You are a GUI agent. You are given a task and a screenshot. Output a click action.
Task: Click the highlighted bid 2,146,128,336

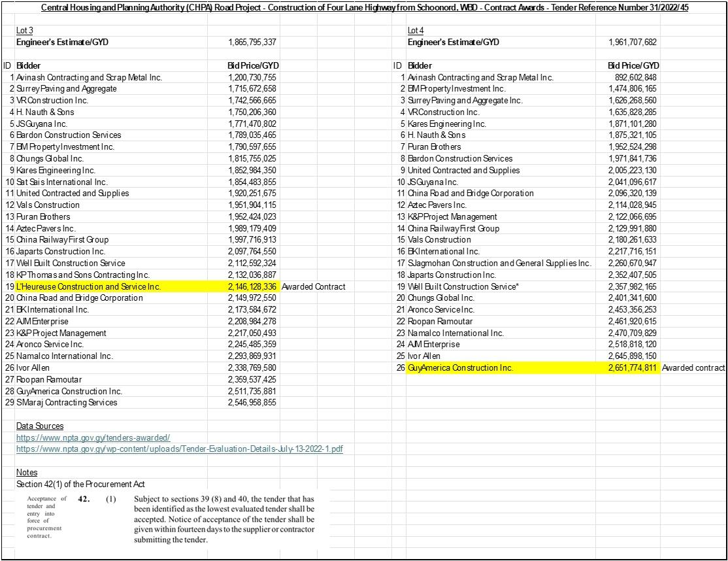[x=252, y=286]
